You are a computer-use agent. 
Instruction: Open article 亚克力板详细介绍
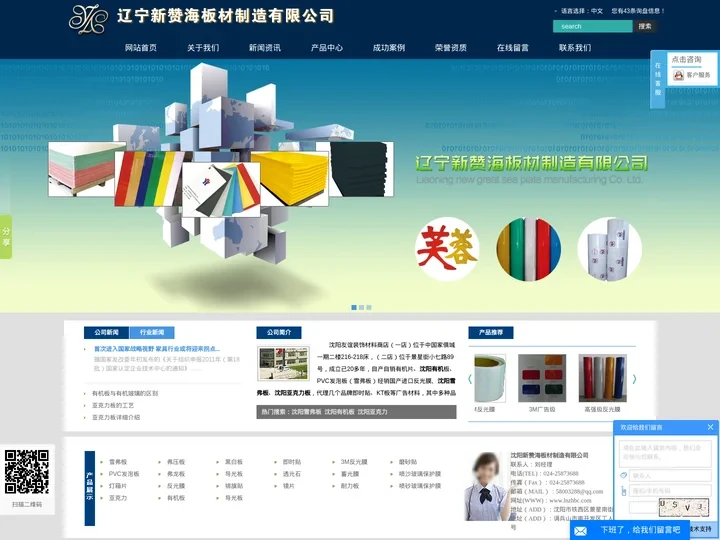point(116,417)
